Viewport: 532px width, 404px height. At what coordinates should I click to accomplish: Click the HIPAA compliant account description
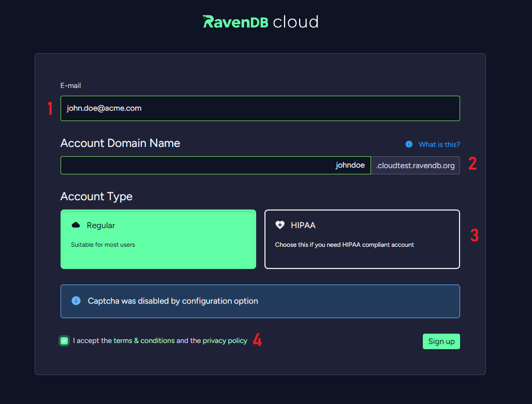click(344, 245)
